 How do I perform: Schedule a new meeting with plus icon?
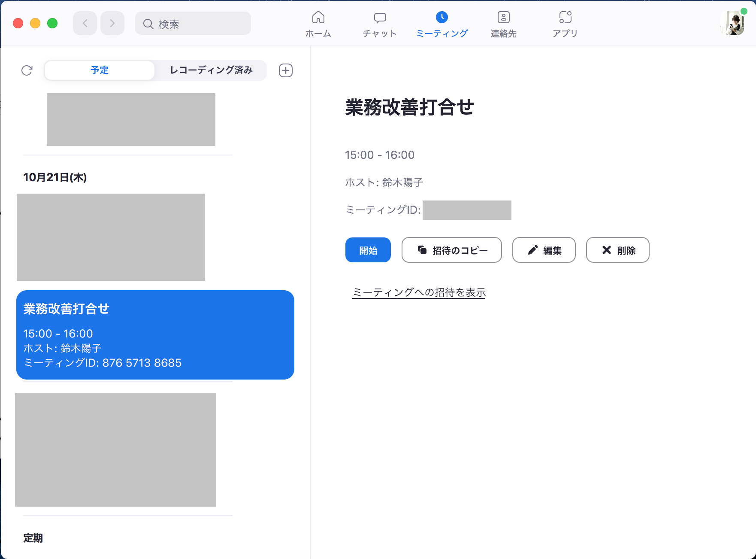tap(286, 70)
